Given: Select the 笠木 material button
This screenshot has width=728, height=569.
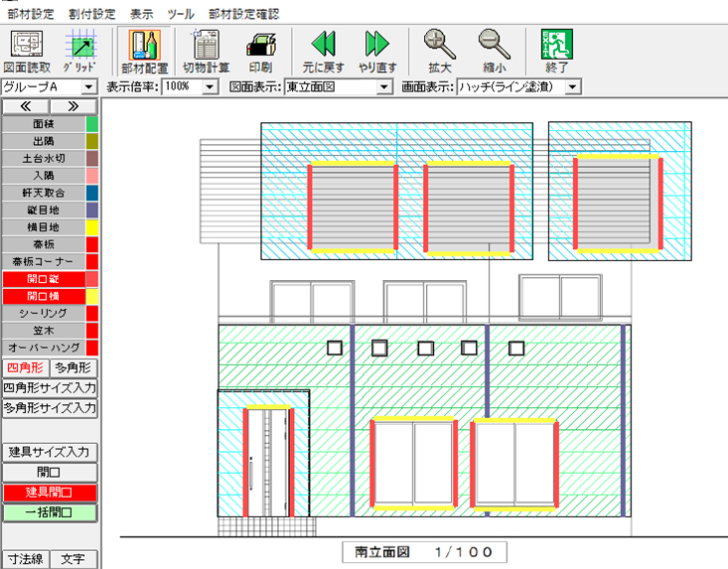Looking at the screenshot, I should pyautogui.click(x=44, y=331).
